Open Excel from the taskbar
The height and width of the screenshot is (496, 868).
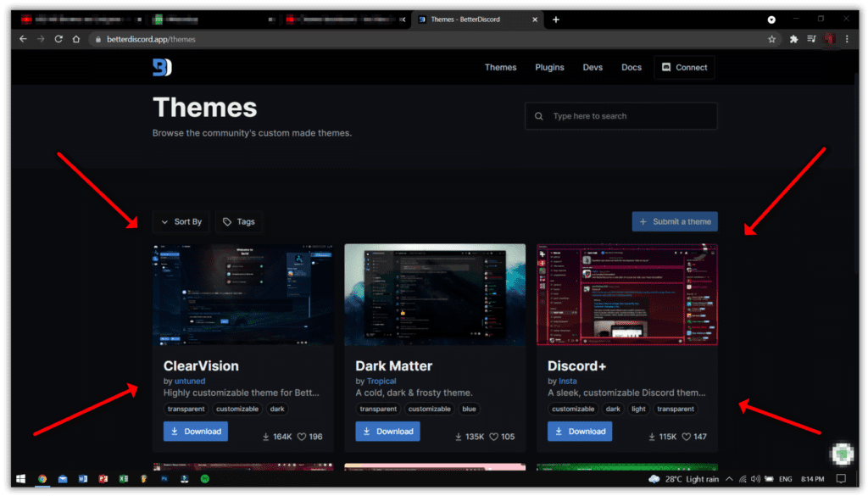124,479
